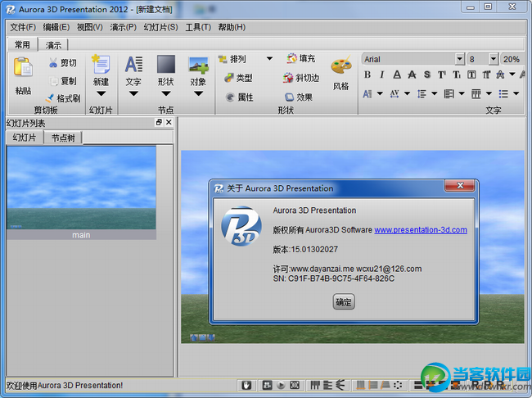532x398 pixels.
Task: Expand the Text (文字) node dropdown arrow
Action: click(x=133, y=93)
